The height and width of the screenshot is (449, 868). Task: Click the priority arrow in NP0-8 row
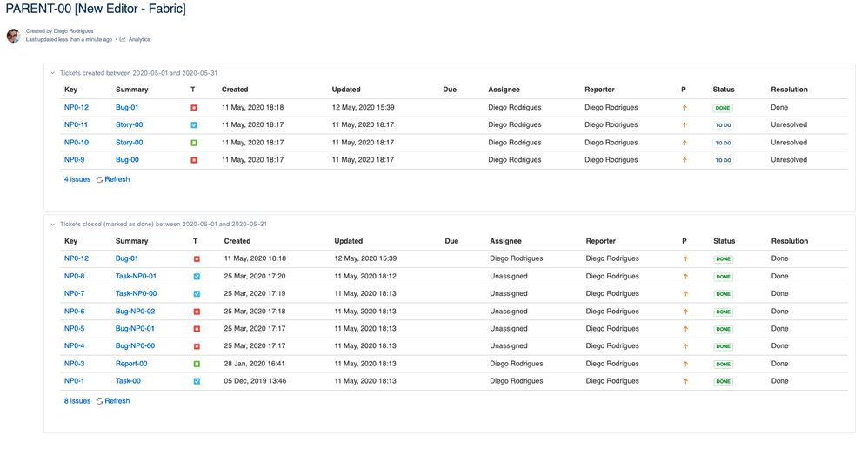point(685,276)
